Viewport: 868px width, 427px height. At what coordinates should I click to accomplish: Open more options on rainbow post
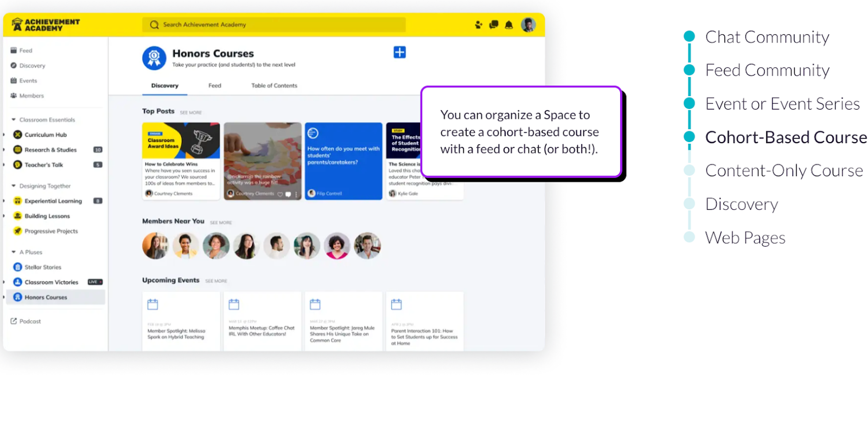(x=296, y=194)
